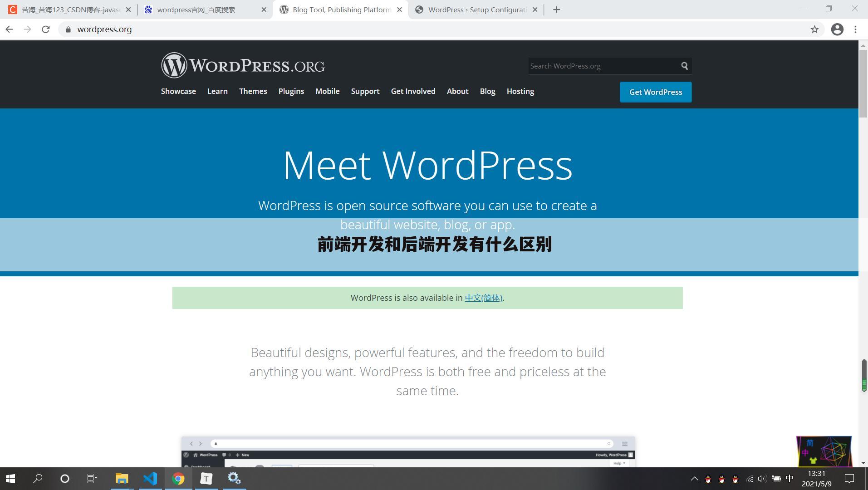The height and width of the screenshot is (490, 868).
Task: Open Cortana from the taskbar
Action: 65,479
